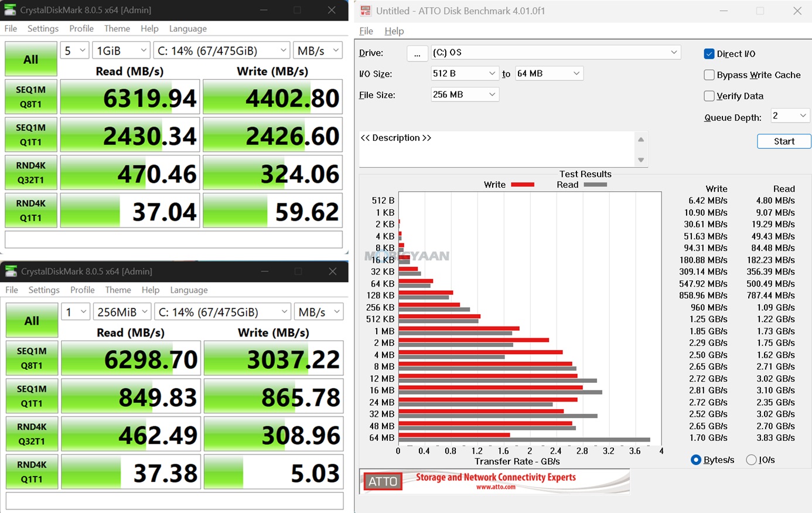The height and width of the screenshot is (513, 812).
Task: Open the Help menu in ATTO Disk Benchmark
Action: 394,31
